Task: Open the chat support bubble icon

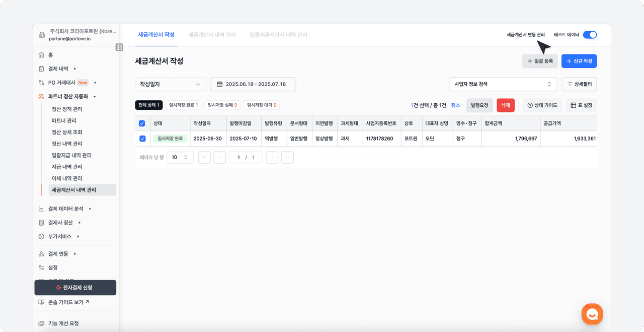Action: point(592,314)
